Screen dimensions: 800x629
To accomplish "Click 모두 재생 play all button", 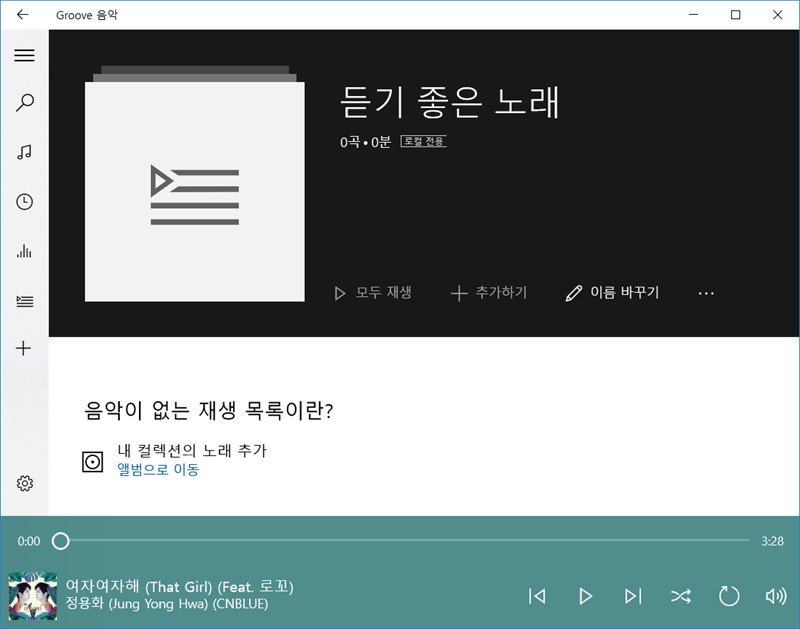I will pyautogui.click(x=372, y=293).
